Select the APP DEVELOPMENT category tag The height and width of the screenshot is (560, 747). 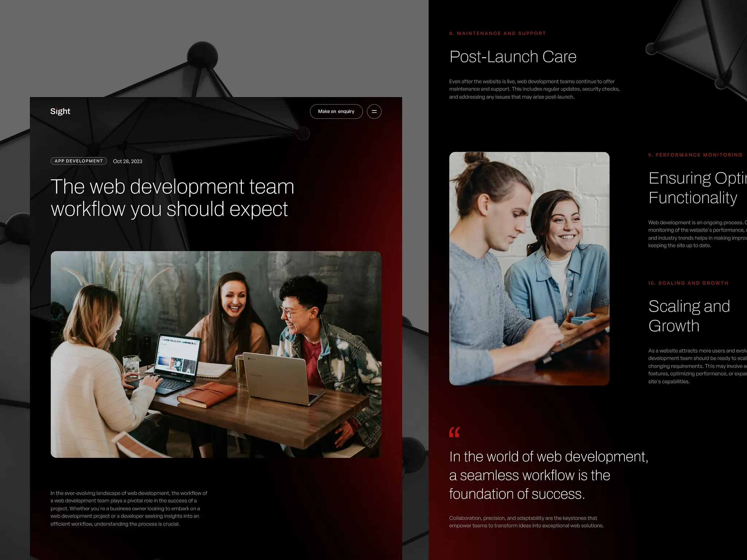[78, 161]
